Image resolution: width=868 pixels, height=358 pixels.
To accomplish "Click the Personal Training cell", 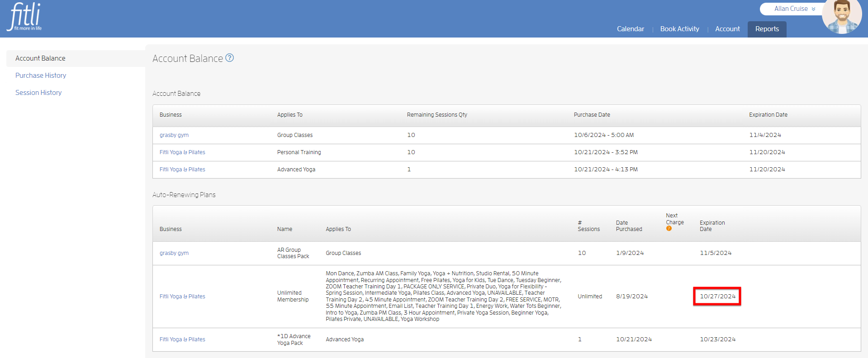I will coord(299,152).
